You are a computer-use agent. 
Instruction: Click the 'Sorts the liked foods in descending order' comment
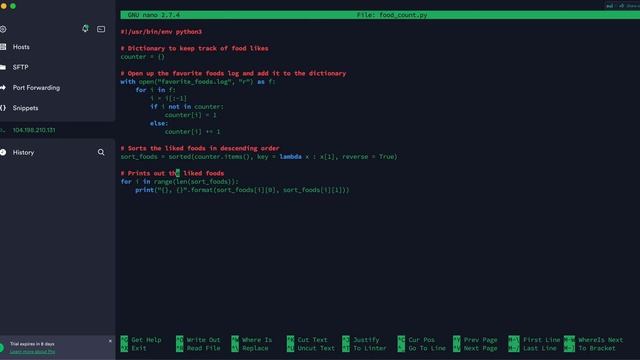204,148
